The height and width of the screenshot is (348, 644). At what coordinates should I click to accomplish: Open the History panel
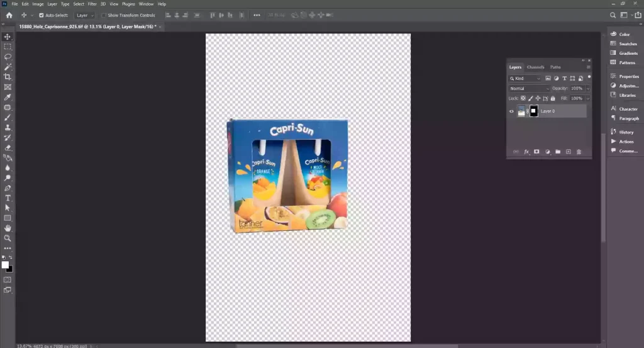(626, 132)
